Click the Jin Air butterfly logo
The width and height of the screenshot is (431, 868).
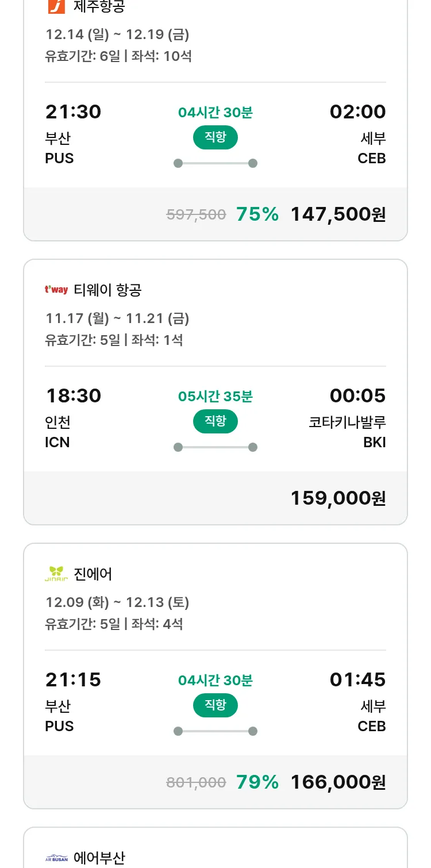click(x=56, y=574)
